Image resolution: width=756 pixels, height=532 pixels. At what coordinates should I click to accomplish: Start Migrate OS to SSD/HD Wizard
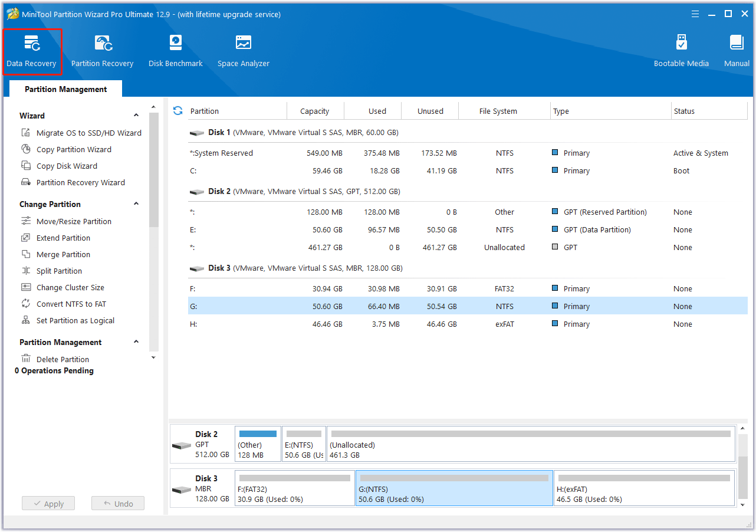point(81,133)
